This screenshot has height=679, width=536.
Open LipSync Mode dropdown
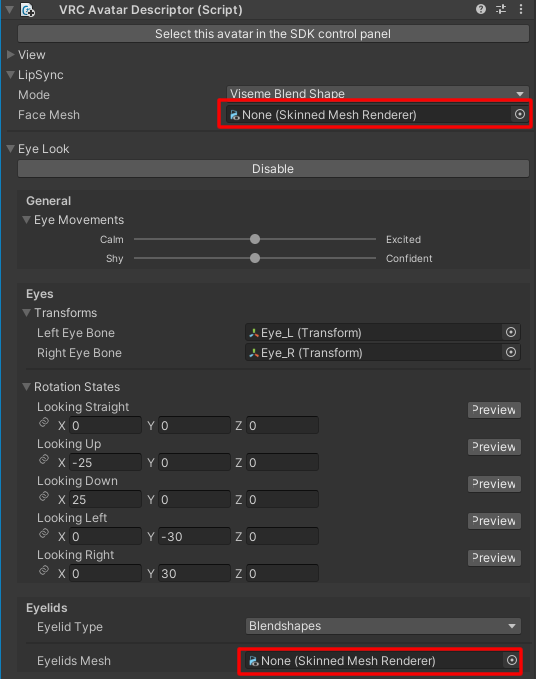tap(378, 93)
